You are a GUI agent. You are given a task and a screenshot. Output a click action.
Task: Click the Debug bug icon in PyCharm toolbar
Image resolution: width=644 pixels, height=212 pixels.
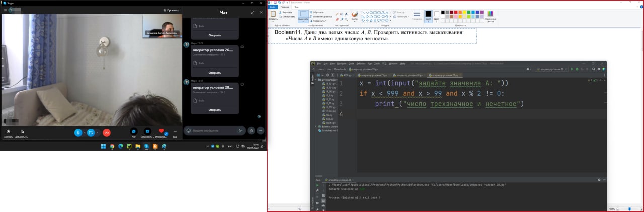pyautogui.click(x=577, y=69)
